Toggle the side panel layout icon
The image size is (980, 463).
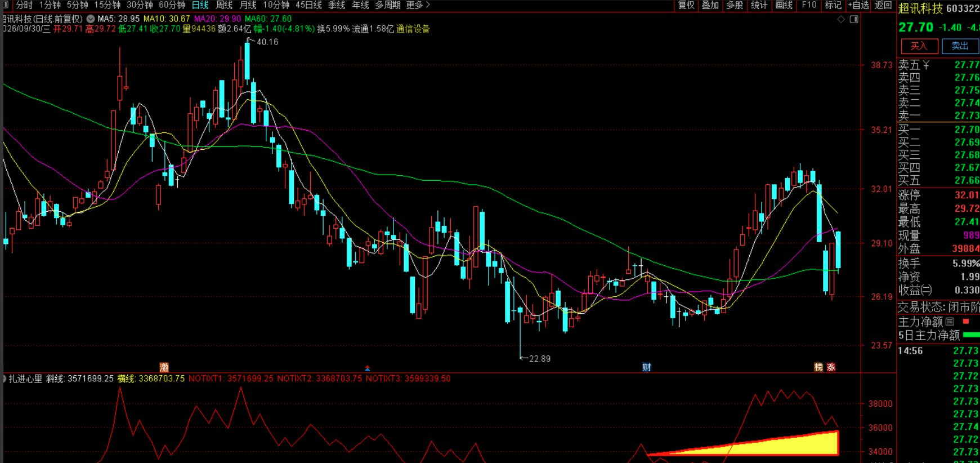click(x=854, y=19)
